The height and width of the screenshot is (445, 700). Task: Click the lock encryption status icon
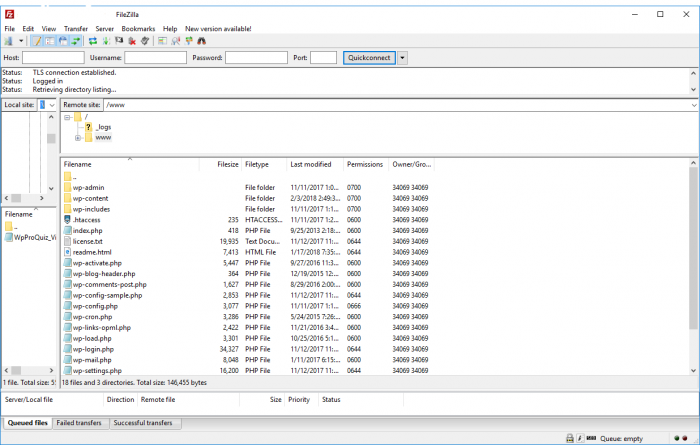click(569, 438)
